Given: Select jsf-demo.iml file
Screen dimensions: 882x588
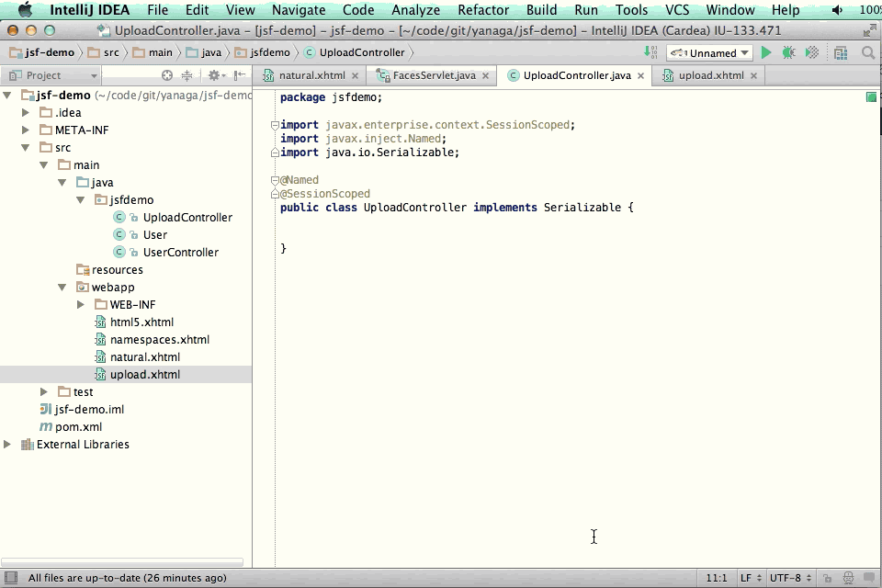Looking at the screenshot, I should 89,410.
